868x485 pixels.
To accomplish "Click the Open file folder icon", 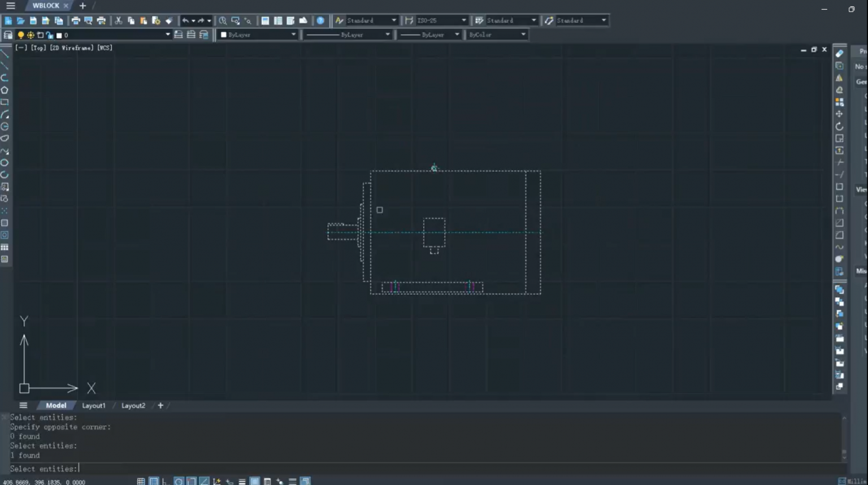I will coord(20,21).
